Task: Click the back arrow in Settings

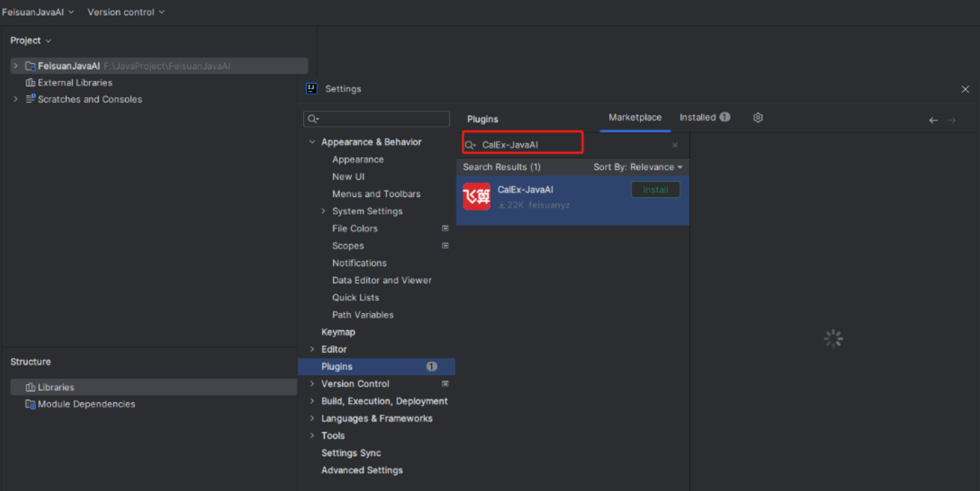Action: pyautogui.click(x=933, y=120)
